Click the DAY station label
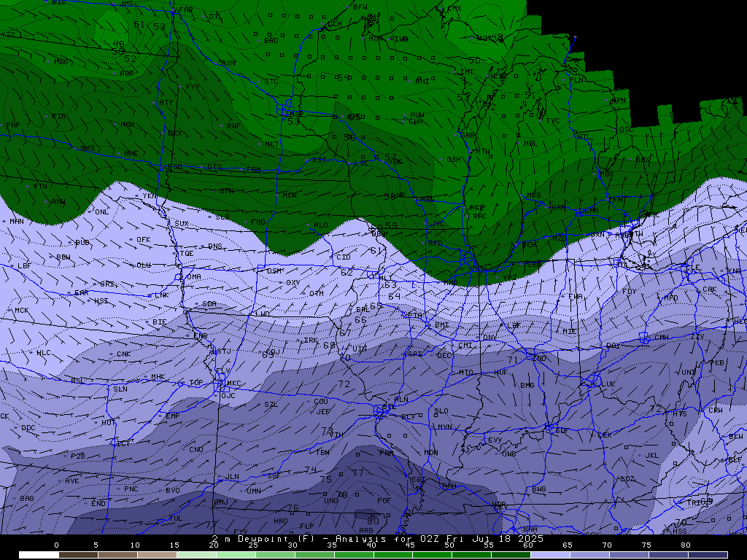This screenshot has height=560, width=747. tap(613, 346)
